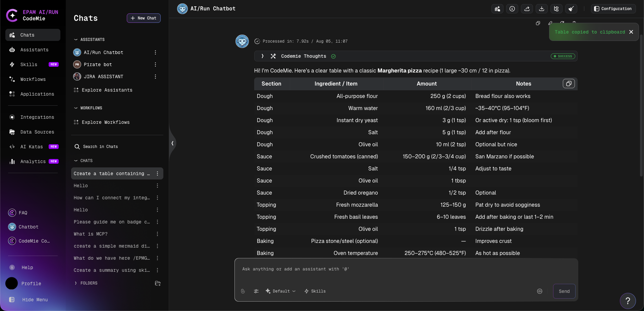Click the new assistant chat icon in top toolbar
This screenshot has width=644, height=311.
coord(497,9)
